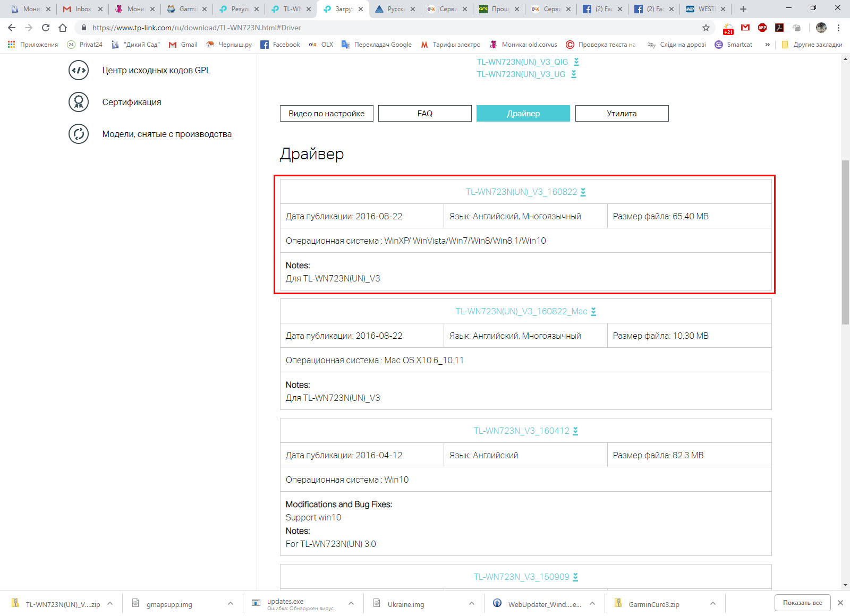Viewport: 850px width, 616px height.
Task: Open the Другие закладки bookmarks folder
Action: point(812,45)
